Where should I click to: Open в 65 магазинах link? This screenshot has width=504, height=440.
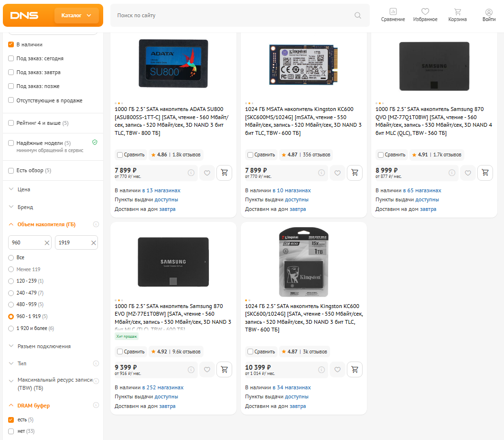coord(422,190)
